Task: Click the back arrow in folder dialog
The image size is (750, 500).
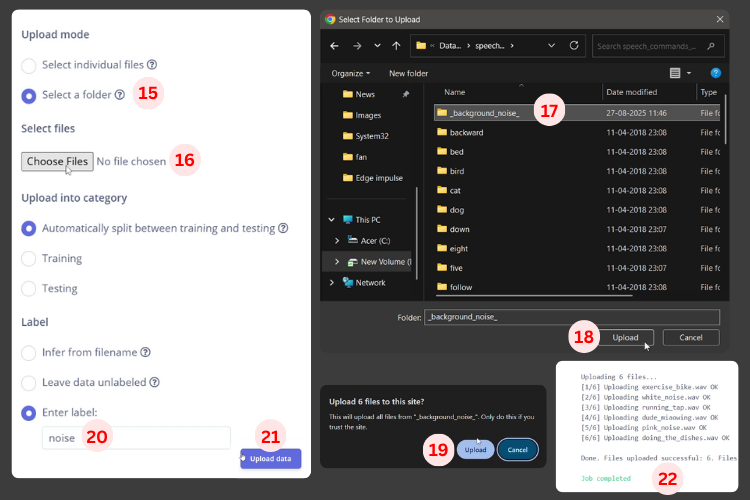Action: [x=334, y=45]
